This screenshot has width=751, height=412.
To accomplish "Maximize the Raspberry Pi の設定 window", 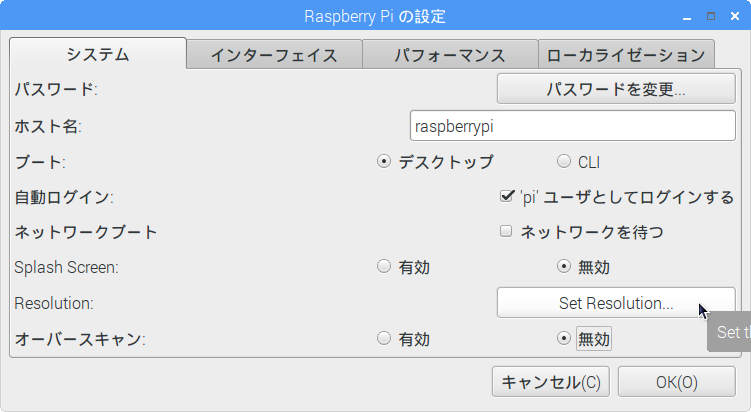I will point(711,16).
